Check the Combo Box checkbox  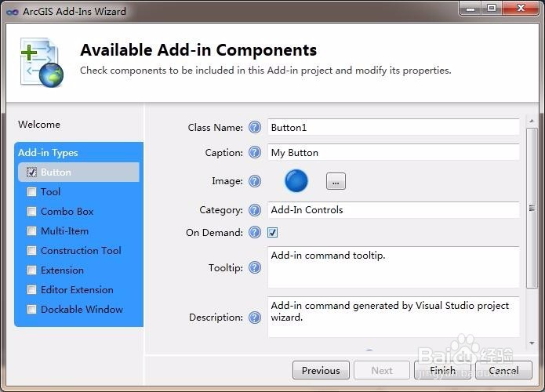click(31, 212)
